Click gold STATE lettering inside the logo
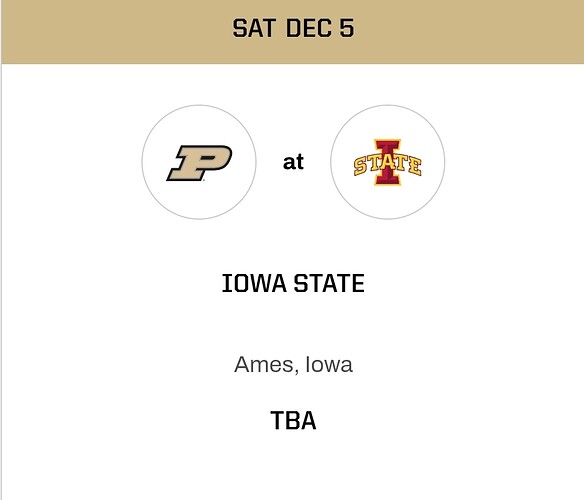The width and height of the screenshot is (584, 500). (x=387, y=165)
